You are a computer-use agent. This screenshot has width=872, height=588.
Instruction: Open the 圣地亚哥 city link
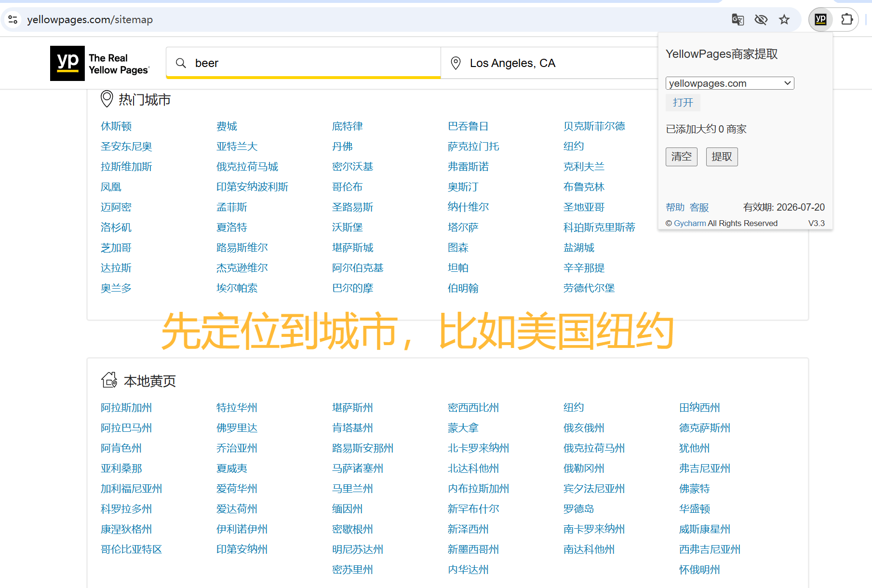pyautogui.click(x=584, y=207)
